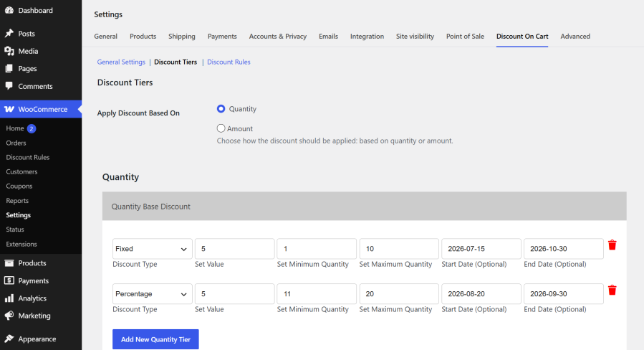Click maximum quantity field showing 20
The image size is (644, 350).
[399, 293]
